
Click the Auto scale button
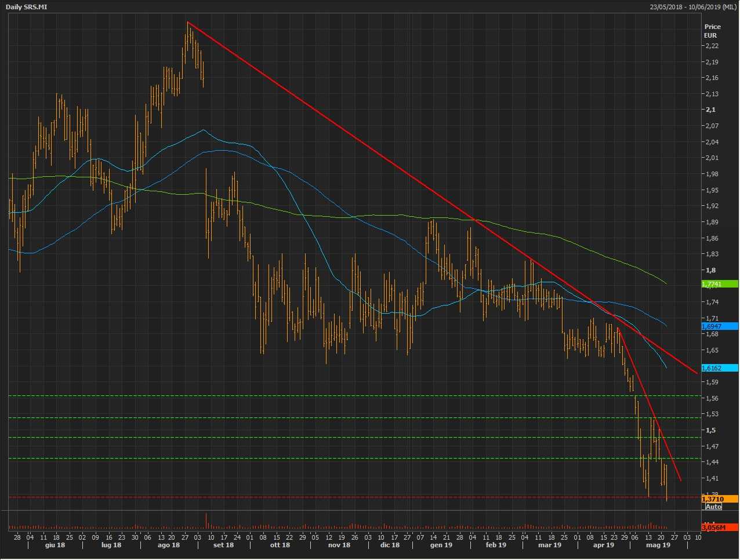pos(713,507)
